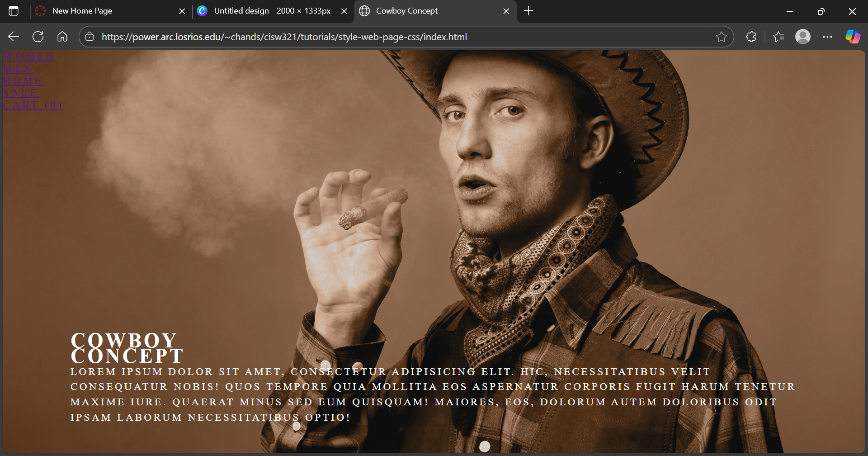
Task: Open a new browser tab
Action: 528,11
